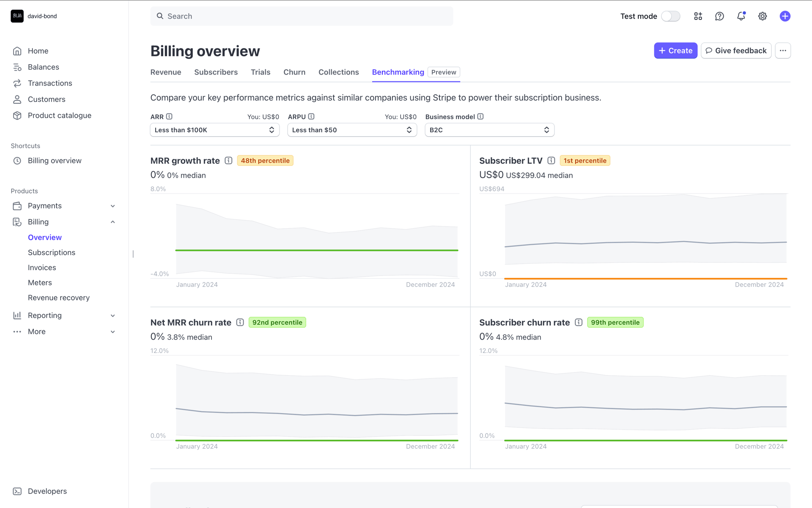Click the ARPU info icon

311,116
